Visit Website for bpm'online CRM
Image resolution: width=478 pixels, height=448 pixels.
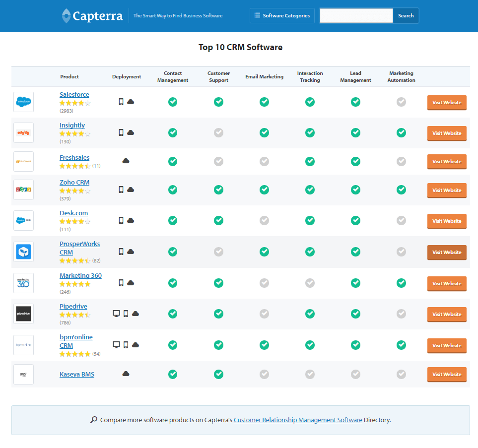pyautogui.click(x=447, y=346)
